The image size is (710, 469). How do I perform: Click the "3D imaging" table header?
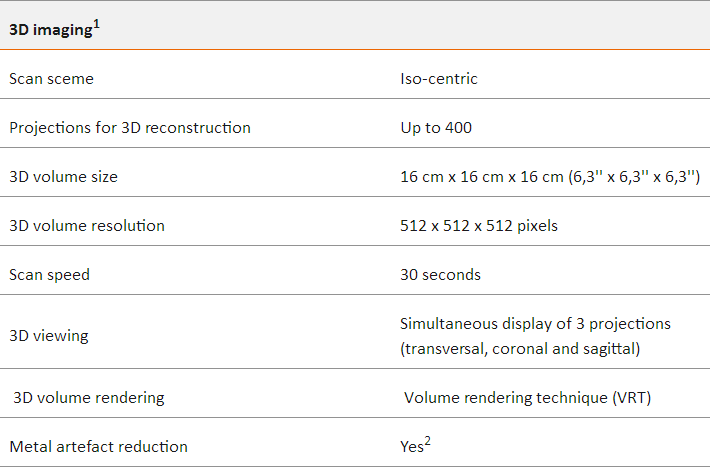tap(50, 31)
